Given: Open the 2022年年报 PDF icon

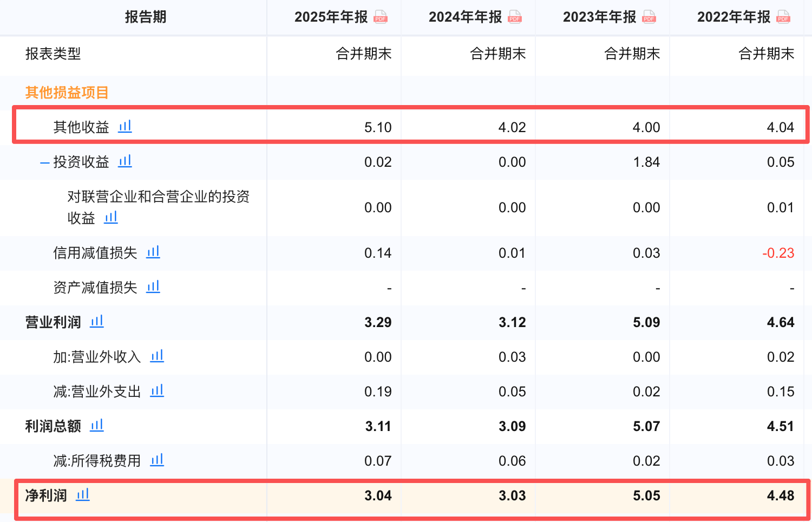Looking at the screenshot, I should pos(783,17).
